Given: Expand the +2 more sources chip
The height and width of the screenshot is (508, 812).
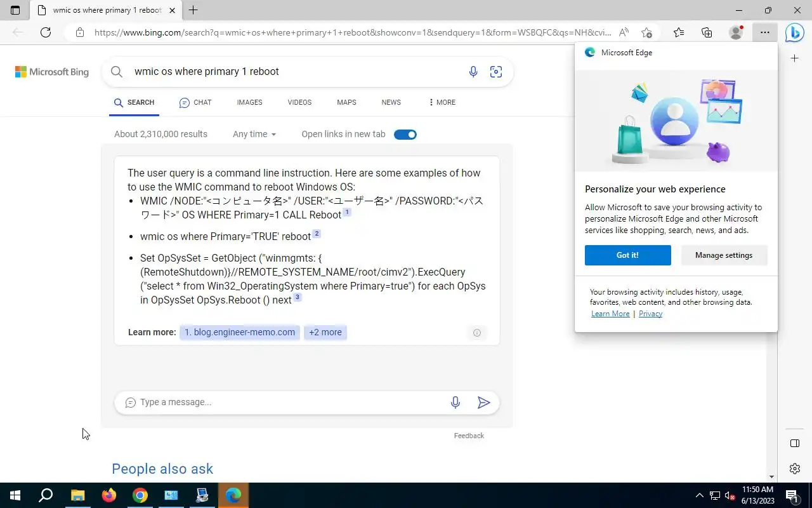Looking at the screenshot, I should [325, 332].
